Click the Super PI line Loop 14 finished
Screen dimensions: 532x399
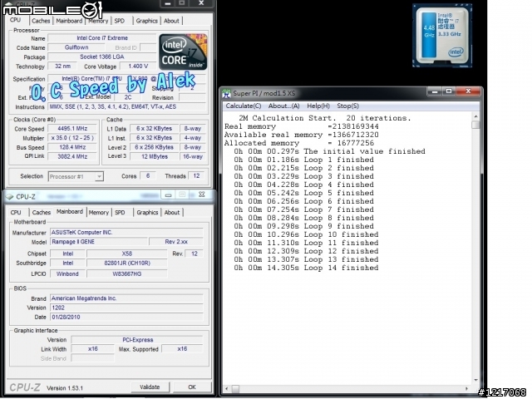point(306,268)
